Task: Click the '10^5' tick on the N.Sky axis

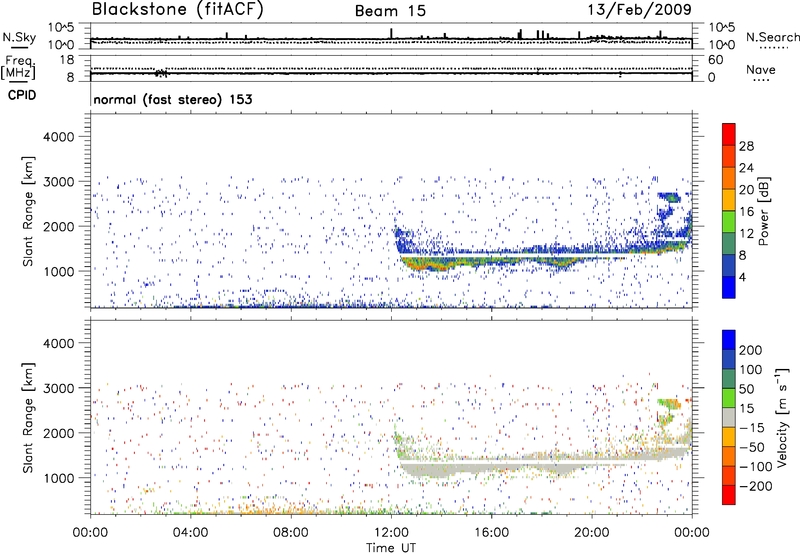Action: [x=61, y=28]
